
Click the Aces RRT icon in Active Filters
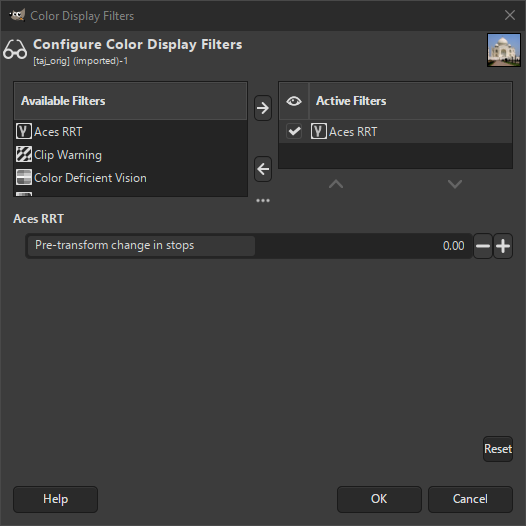[319, 131]
